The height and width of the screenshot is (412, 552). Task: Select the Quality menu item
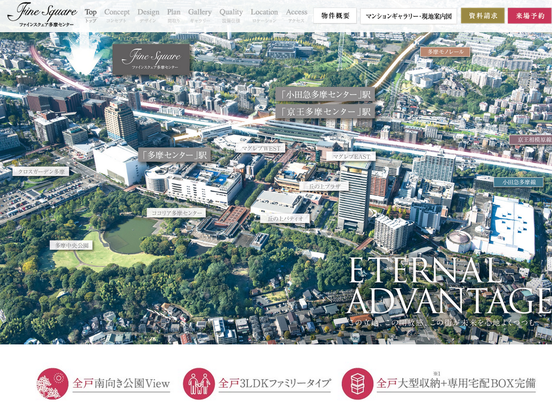click(231, 15)
